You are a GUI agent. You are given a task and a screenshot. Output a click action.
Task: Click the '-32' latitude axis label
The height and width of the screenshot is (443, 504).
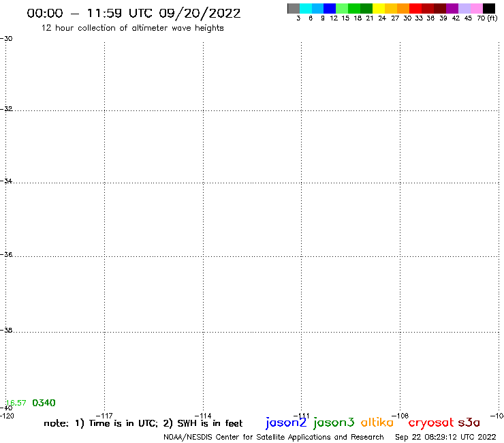pos(6,109)
